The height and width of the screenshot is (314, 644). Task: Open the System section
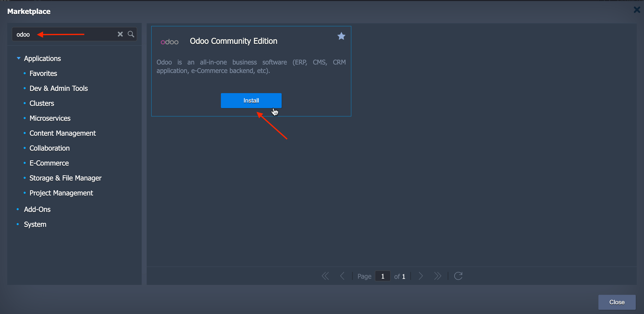coord(35,225)
